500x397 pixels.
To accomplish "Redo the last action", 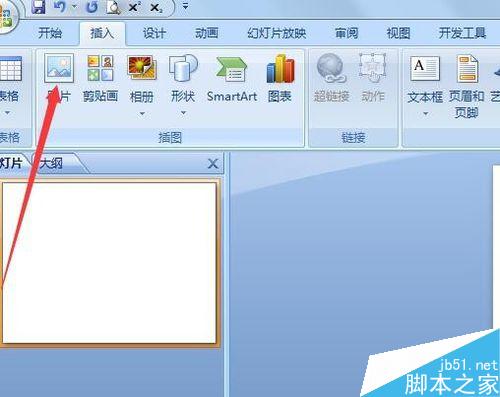I will (91, 7).
